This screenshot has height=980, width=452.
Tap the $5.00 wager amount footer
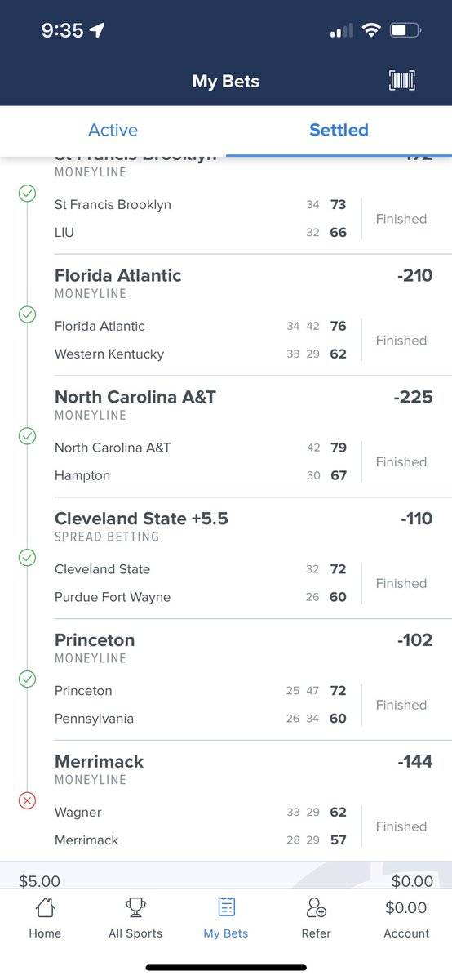pos(39,881)
